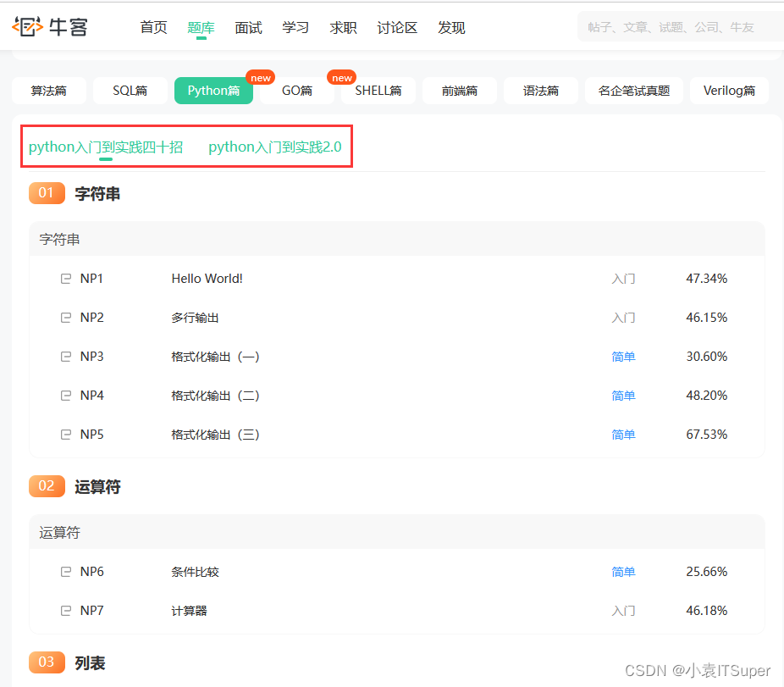Switch to python入门到实践2.0 sub-tab
Image resolution: width=784 pixels, height=687 pixels.
[275, 147]
